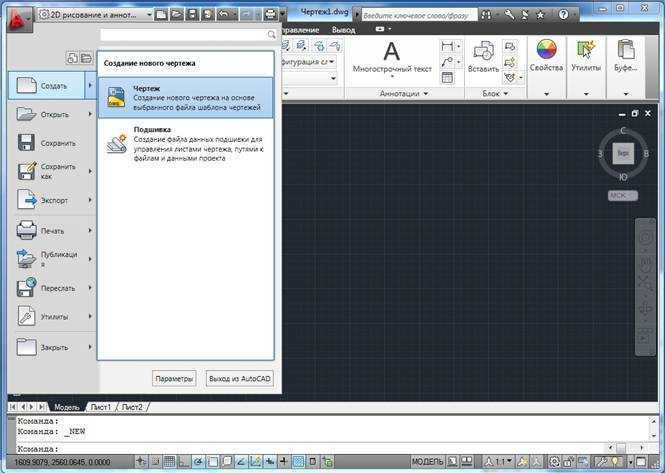This screenshot has width=665, height=473.
Task: Open the AutoCAD application menu button
Action: tap(20, 19)
